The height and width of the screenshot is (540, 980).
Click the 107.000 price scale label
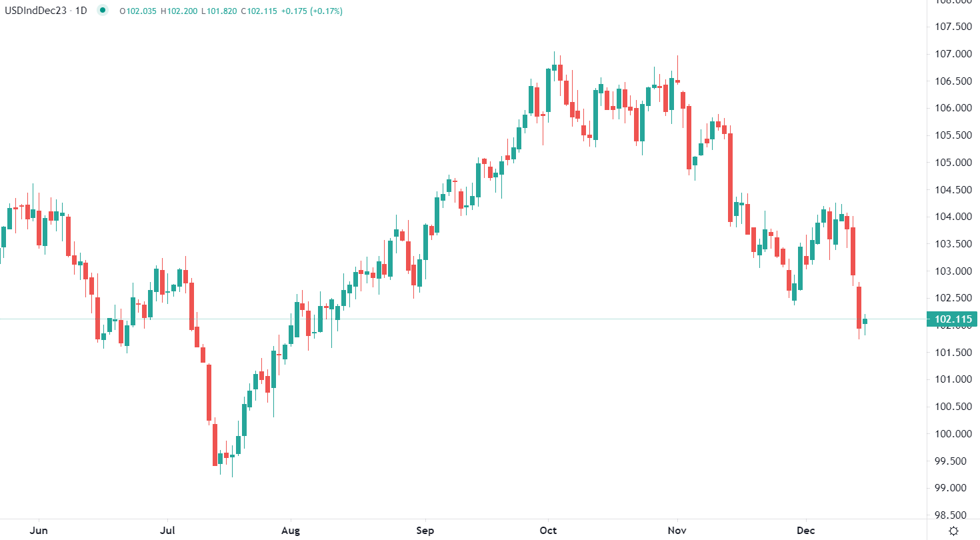953,54
